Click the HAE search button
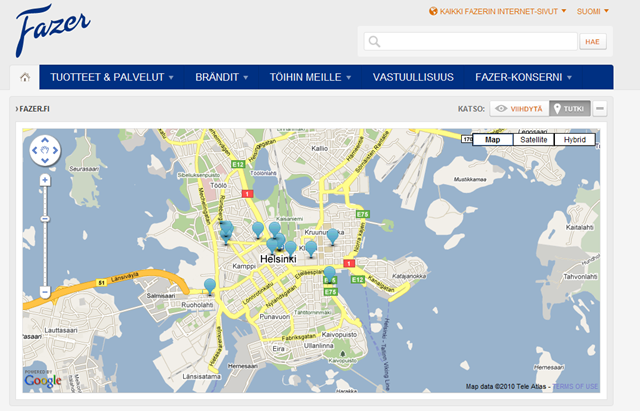Screen dimensions: 640x411 coord(593,42)
